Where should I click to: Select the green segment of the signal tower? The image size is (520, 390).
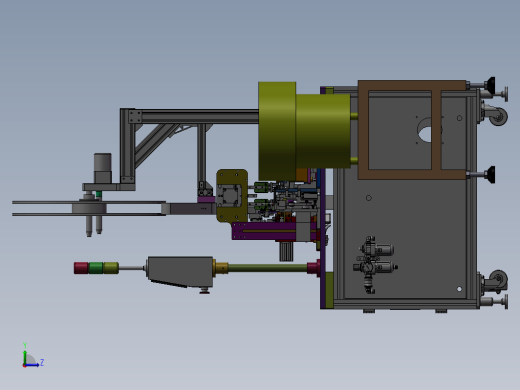[96, 268]
